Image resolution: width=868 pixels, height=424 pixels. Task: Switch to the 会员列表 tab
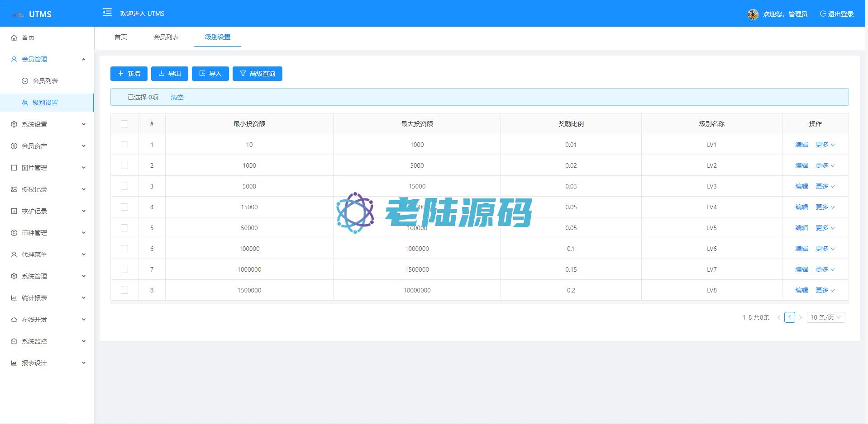[x=166, y=37]
